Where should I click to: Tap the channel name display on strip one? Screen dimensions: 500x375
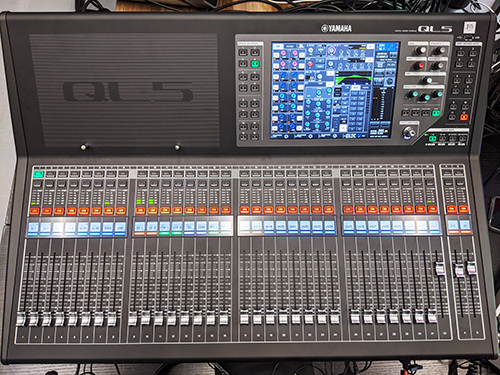34,228
